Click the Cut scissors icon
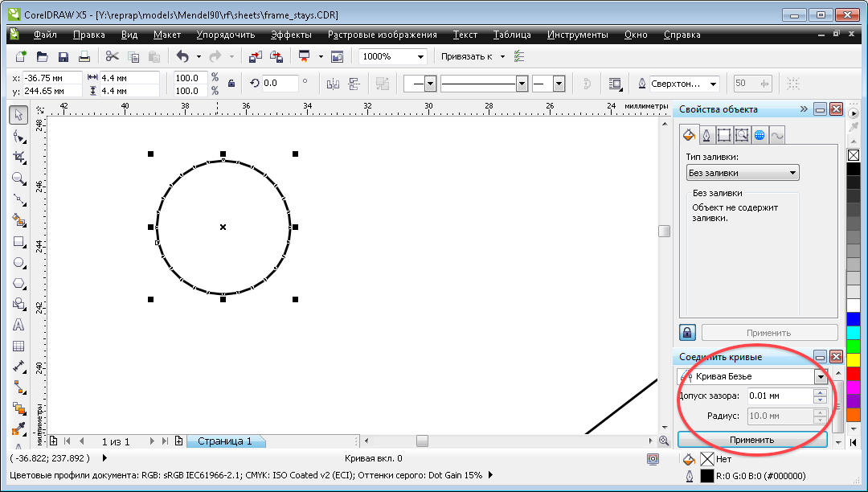 tap(112, 56)
